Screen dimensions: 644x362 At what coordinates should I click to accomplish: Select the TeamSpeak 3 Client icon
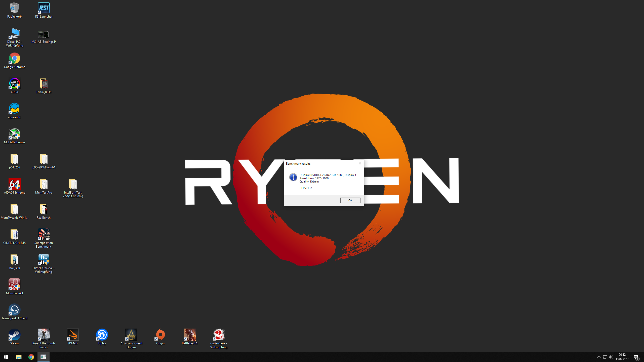(14, 310)
